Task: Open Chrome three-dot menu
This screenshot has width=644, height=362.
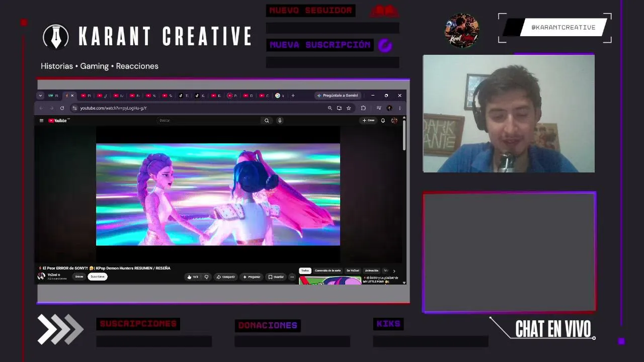Action: point(400,108)
